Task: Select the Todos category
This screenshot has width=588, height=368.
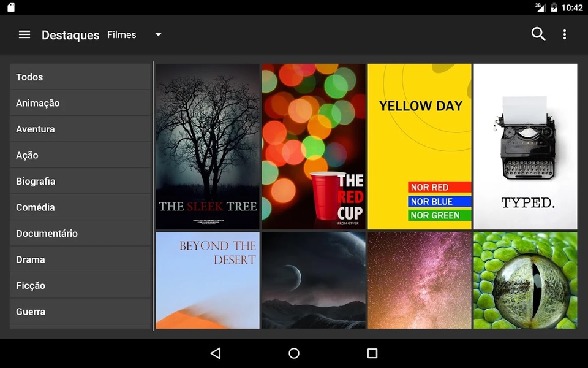Action: (x=80, y=77)
